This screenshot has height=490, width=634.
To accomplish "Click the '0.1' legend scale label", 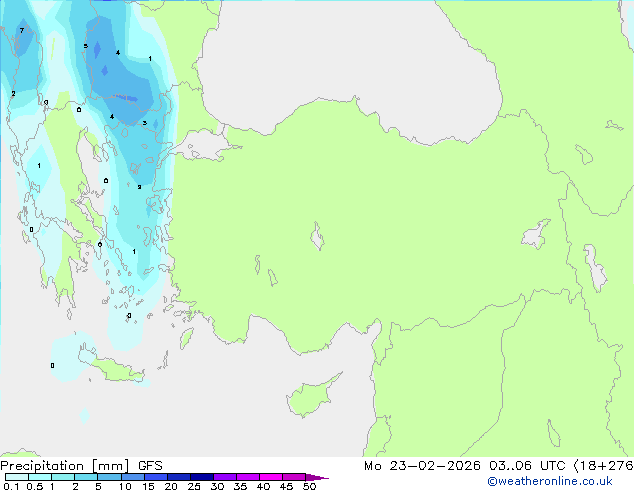I will coord(11,486).
